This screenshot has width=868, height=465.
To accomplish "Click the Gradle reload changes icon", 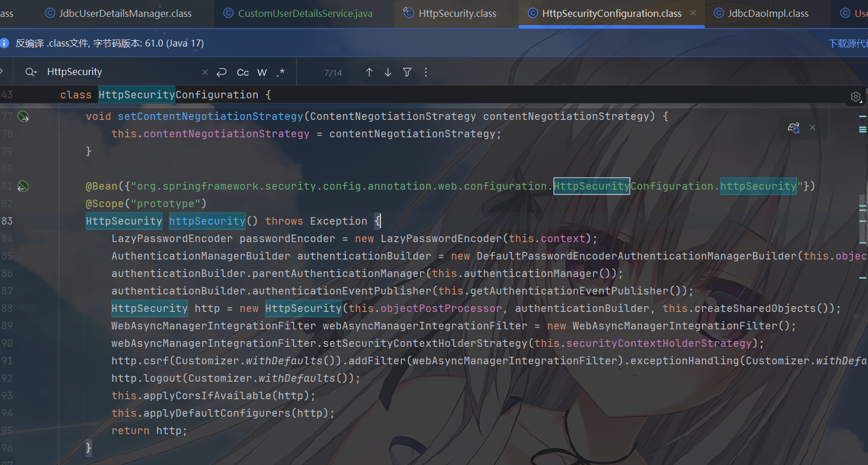I will tap(793, 127).
